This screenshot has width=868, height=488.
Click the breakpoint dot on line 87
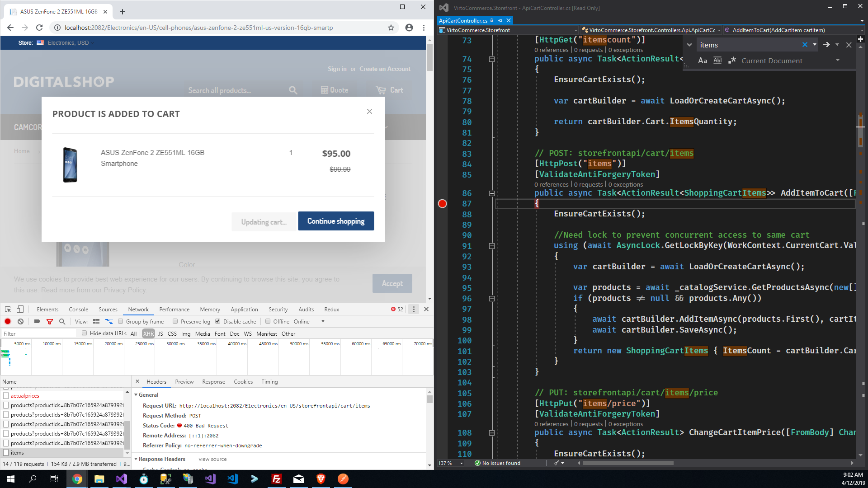click(x=442, y=204)
